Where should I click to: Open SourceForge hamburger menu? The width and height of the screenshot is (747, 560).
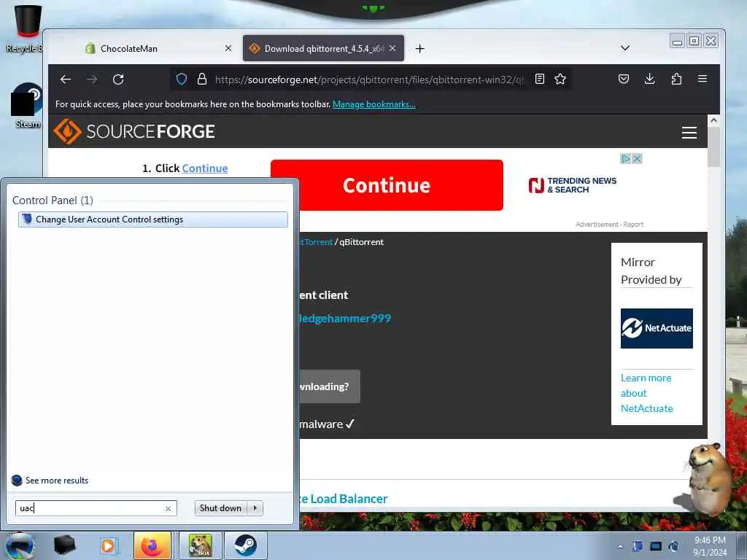coord(689,133)
